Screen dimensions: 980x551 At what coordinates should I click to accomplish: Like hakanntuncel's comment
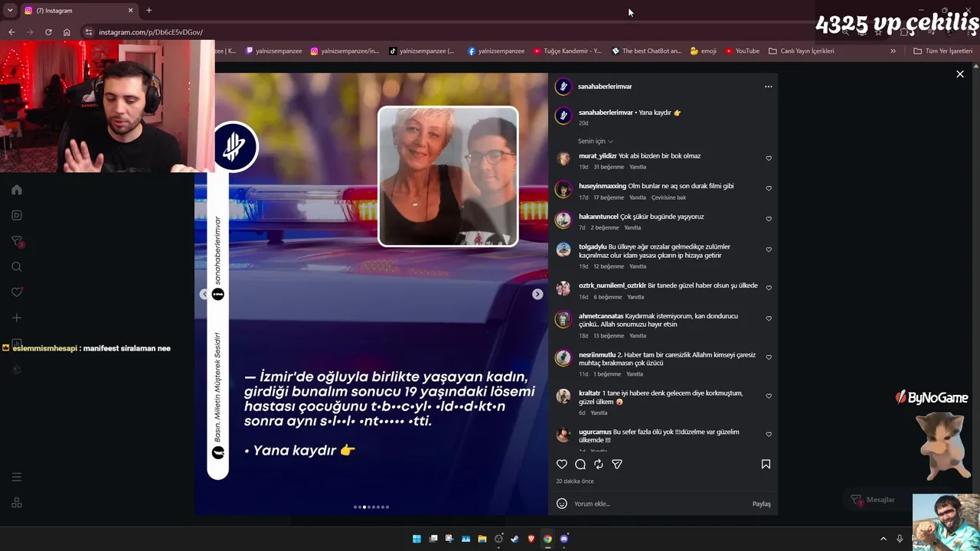(x=769, y=219)
